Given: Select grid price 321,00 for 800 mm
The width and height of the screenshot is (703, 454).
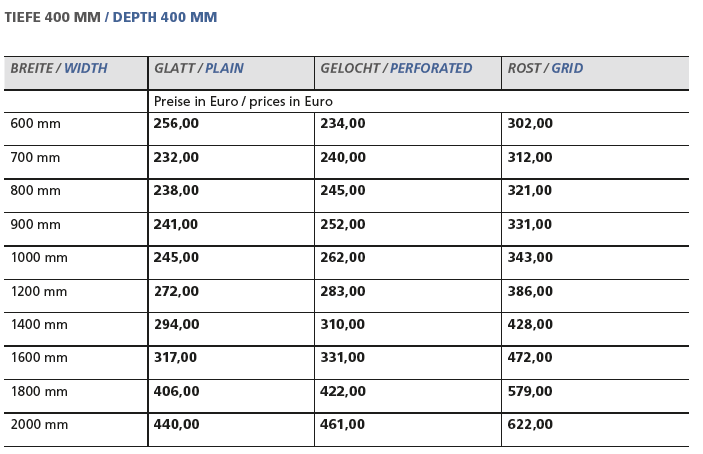Looking at the screenshot, I should point(529,190).
